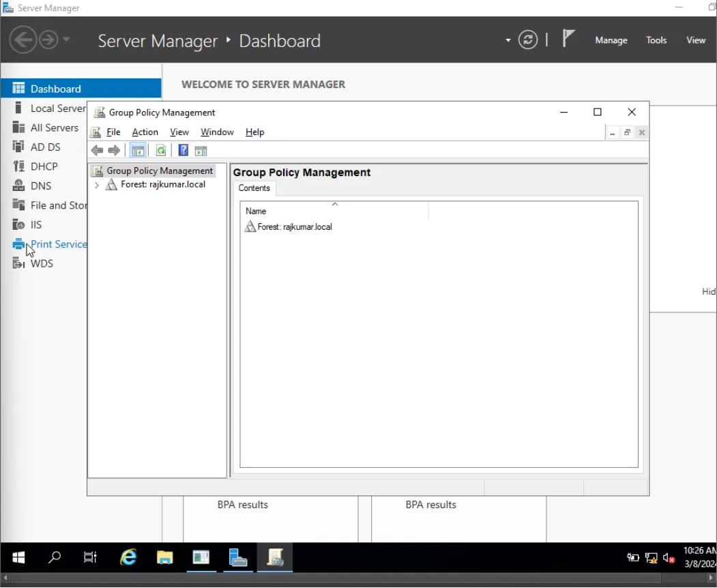The height and width of the screenshot is (588, 717).
Task: Switch to Server Manager taskbar icon
Action: (x=238, y=557)
